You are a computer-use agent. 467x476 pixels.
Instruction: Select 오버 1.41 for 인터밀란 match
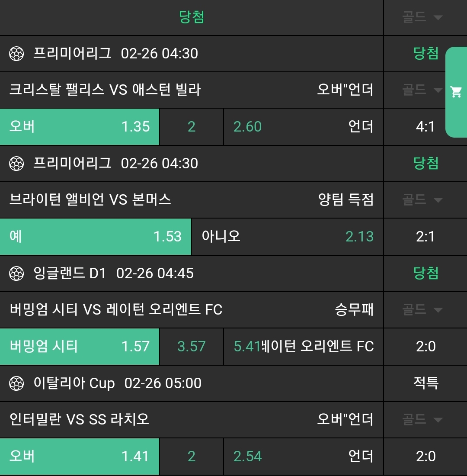pyautogui.click(x=80, y=457)
